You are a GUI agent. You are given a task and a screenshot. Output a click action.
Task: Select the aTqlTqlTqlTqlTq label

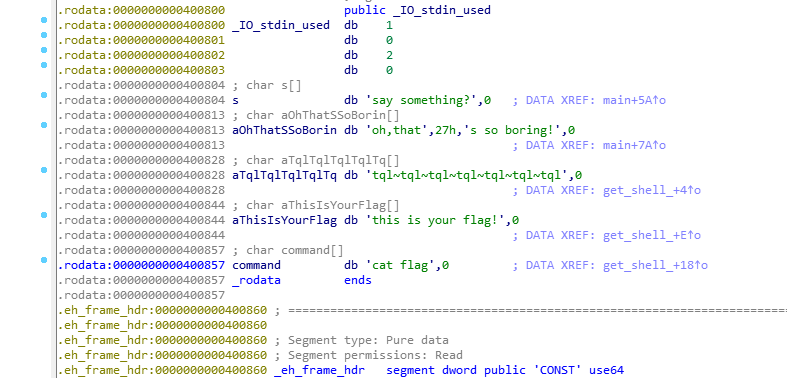tap(285, 176)
